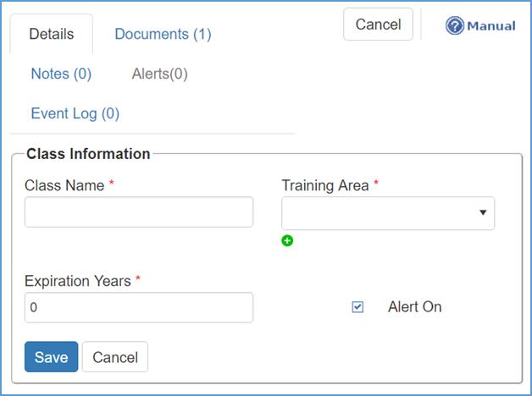532x396 pixels.
Task: Click the Alert On label text
Action: click(414, 307)
